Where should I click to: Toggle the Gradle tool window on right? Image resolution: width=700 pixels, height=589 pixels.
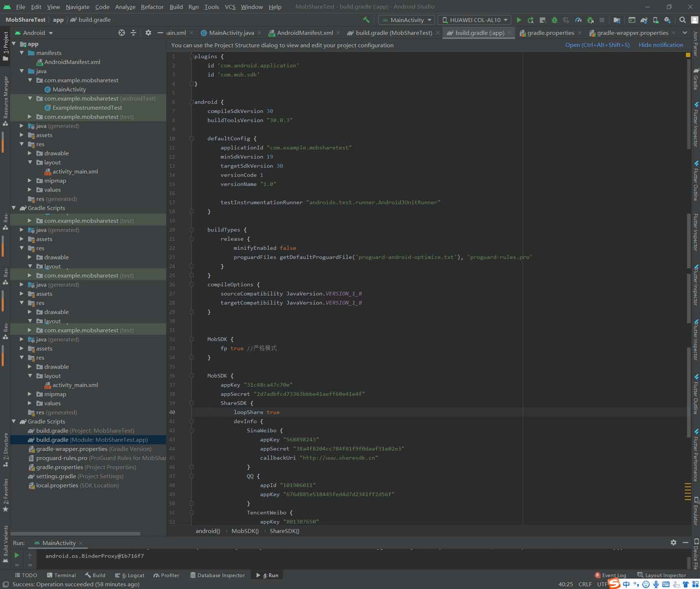696,79
